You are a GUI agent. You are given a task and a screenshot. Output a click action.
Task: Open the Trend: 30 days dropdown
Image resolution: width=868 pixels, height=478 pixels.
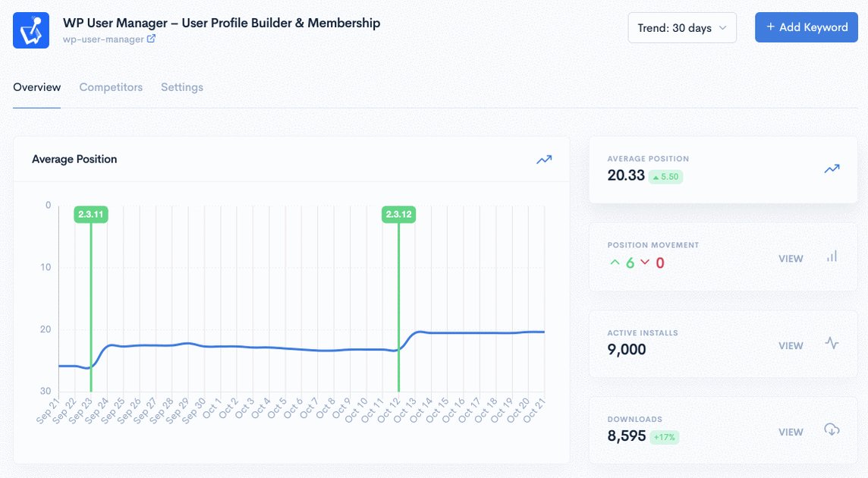point(682,28)
